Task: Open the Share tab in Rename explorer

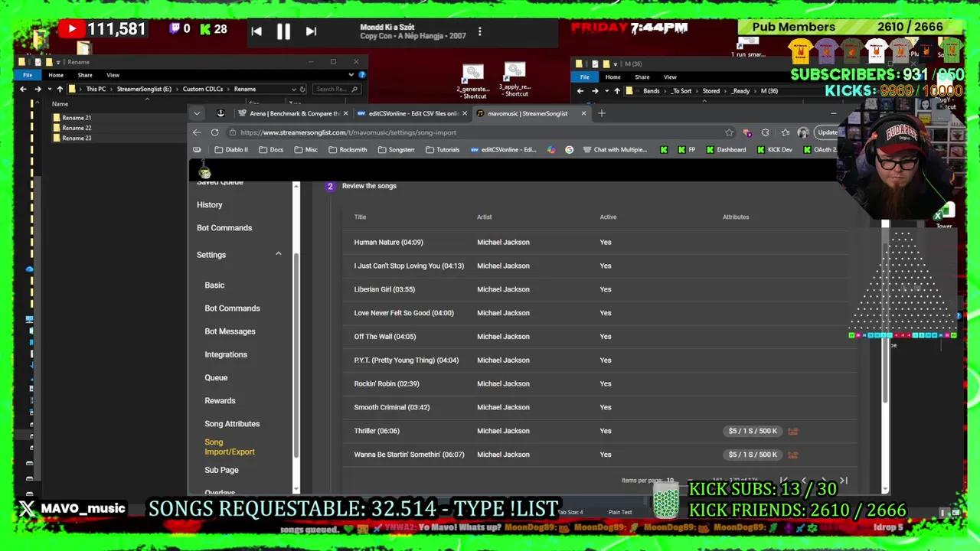Action: point(85,75)
